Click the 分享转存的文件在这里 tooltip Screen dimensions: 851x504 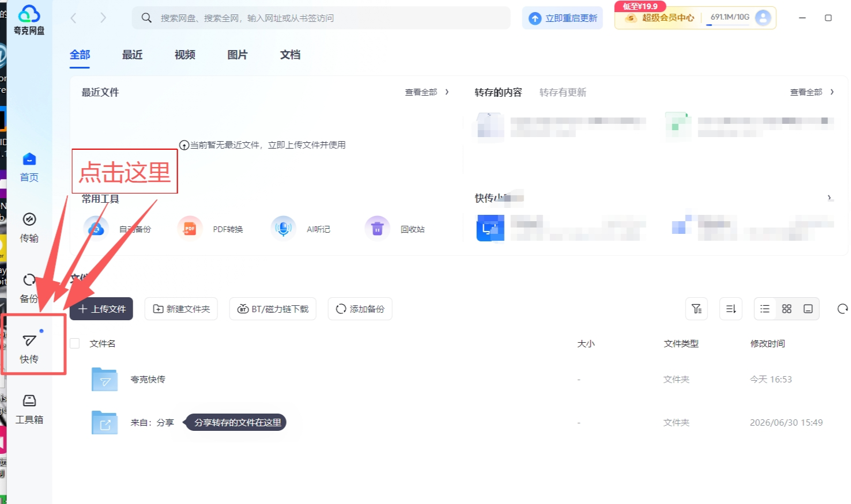tap(235, 422)
